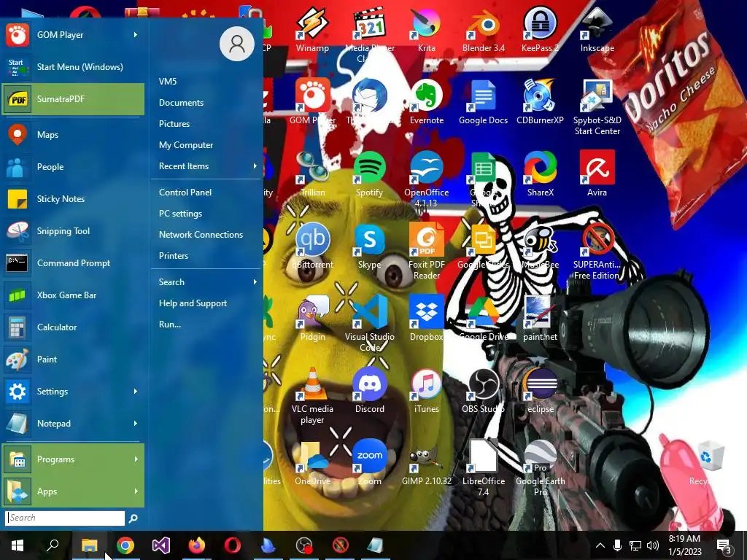Image resolution: width=747 pixels, height=560 pixels.
Task: Open the VLC media player desktop icon
Action: click(312, 396)
